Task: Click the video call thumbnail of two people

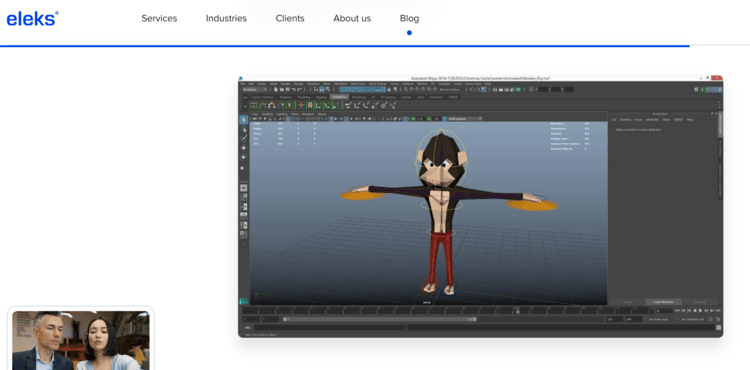Action: point(81,340)
